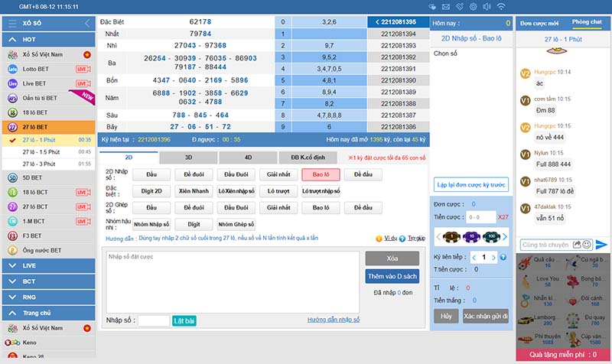
Task: Confirm with Xác nhận gửi đi button
Action: pos(486,316)
